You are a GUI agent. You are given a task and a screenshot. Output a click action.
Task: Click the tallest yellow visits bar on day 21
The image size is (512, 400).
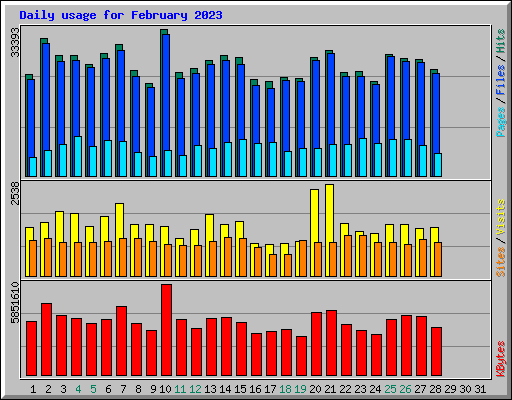pos(329,213)
